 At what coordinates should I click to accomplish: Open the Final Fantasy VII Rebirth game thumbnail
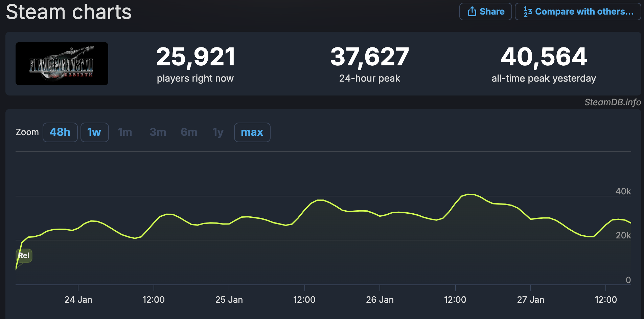(62, 64)
